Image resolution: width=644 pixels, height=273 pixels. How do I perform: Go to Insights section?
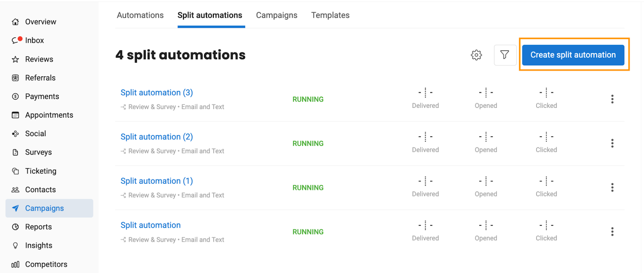(39, 246)
